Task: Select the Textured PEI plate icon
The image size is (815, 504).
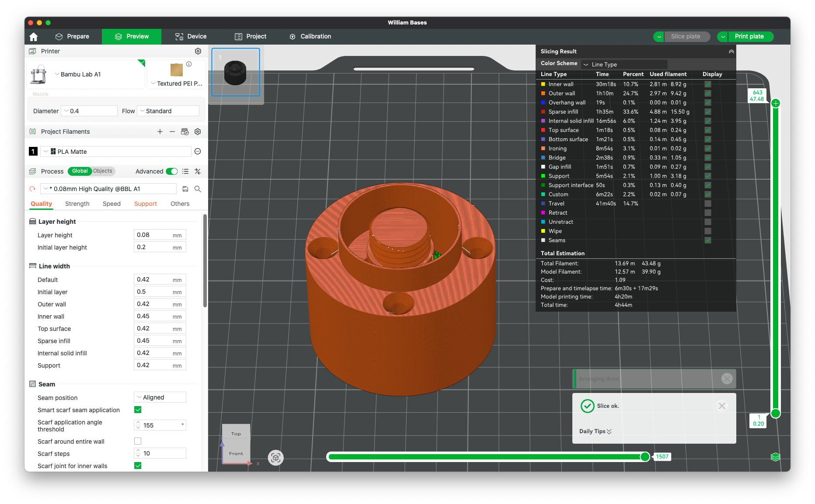Action: (x=177, y=70)
